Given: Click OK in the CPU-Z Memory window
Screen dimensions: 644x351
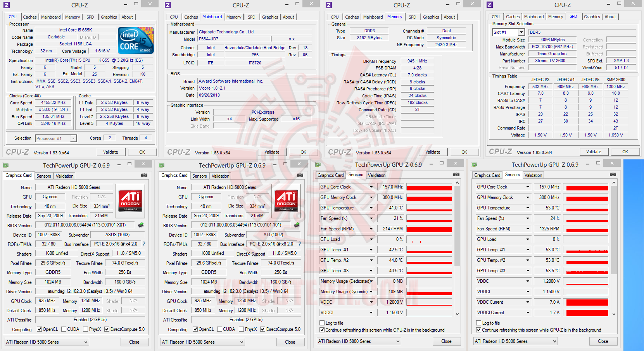Looking at the screenshot, I should click(464, 152).
